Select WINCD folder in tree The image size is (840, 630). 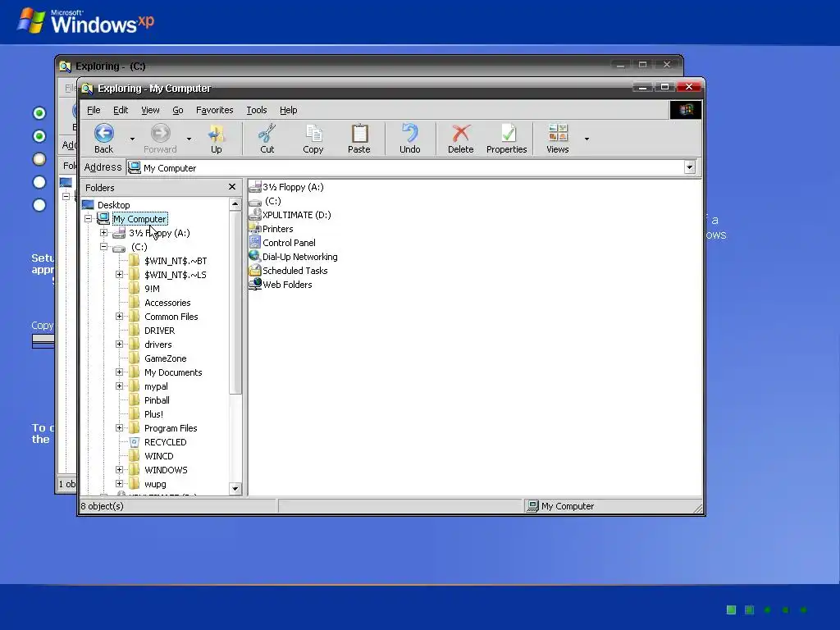152,456
